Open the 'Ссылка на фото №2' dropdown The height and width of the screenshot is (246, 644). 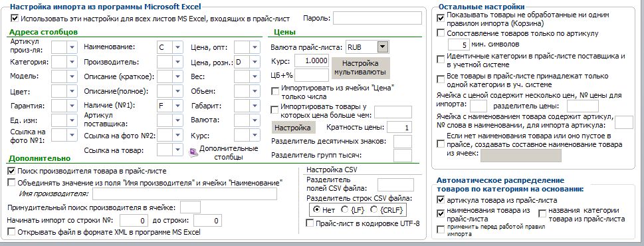pos(177,135)
